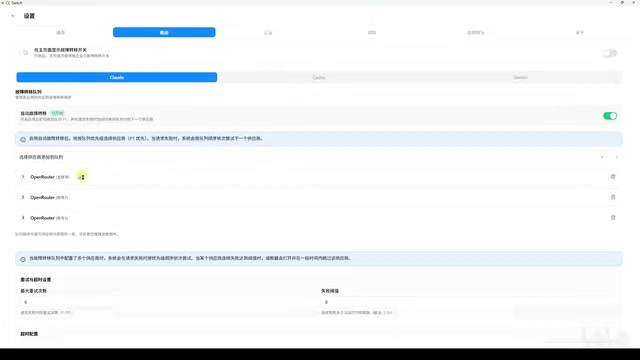
Task: Focus the 失败阈值 input field
Action: coord(469,302)
